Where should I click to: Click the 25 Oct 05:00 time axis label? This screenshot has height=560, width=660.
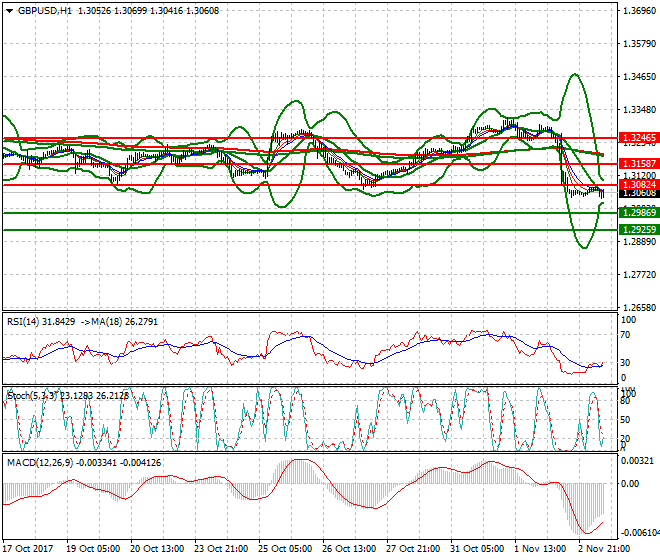click(x=285, y=549)
